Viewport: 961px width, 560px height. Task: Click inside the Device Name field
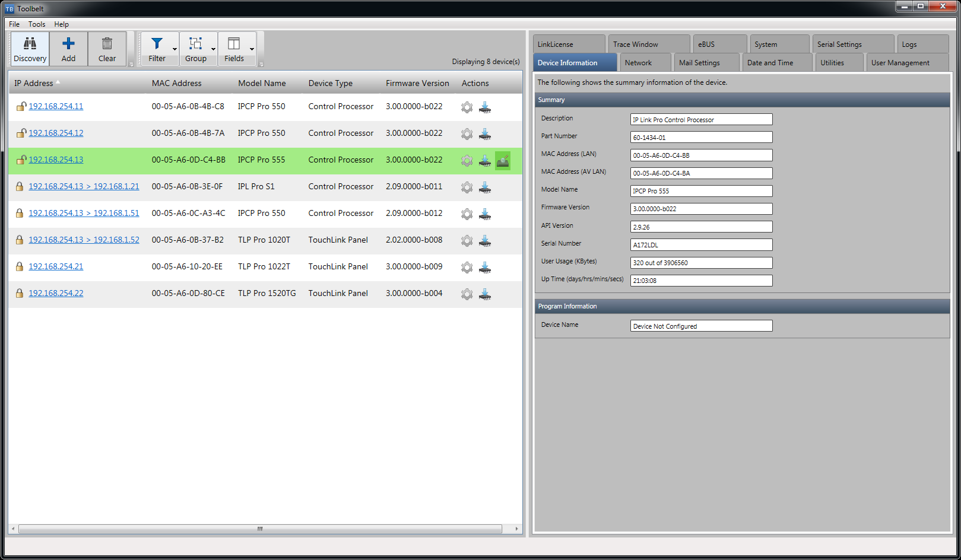700,325
